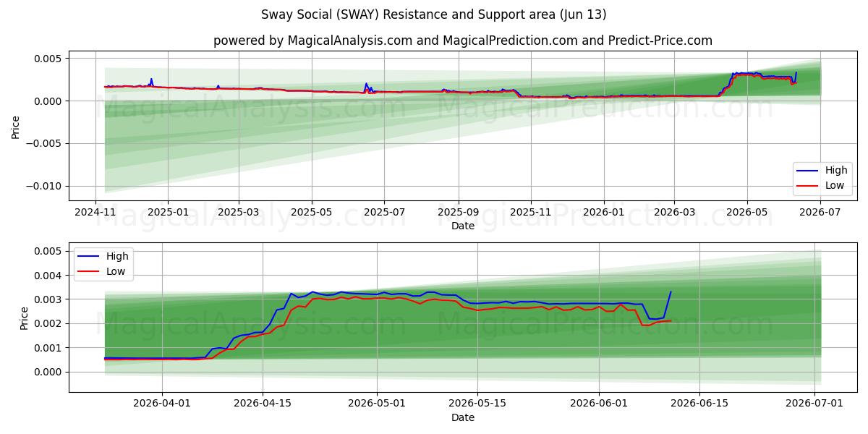Click the top chart x-axis label '2026-05'
Viewport: 868px width, 434px height.
tap(747, 212)
